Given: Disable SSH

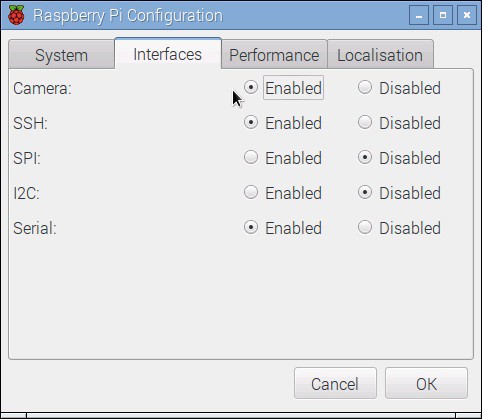Looking at the screenshot, I should pos(399,123).
